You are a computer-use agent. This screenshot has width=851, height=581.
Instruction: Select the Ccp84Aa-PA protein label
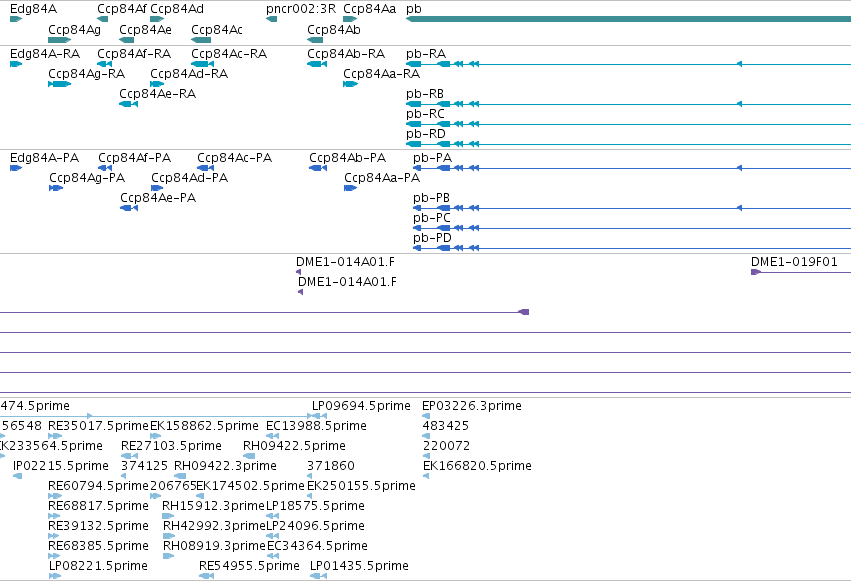point(382,178)
